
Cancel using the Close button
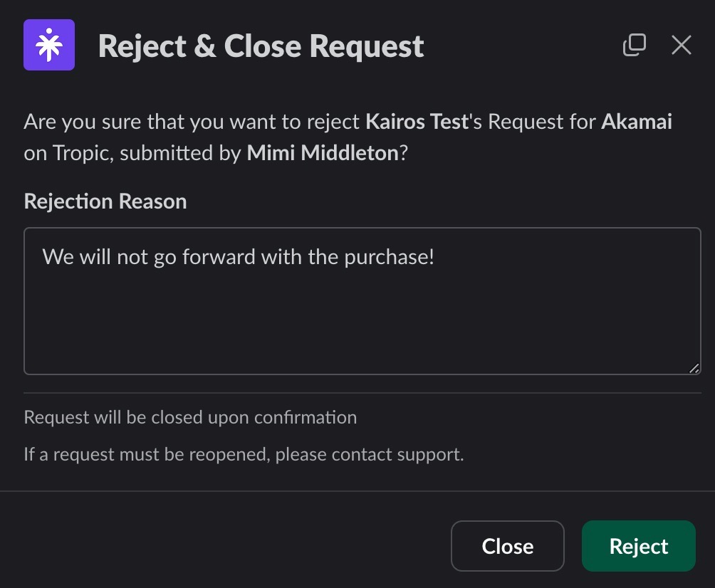(508, 545)
